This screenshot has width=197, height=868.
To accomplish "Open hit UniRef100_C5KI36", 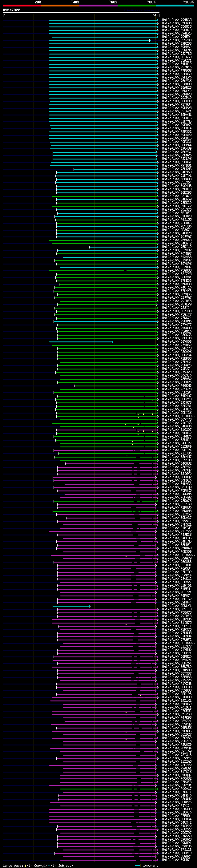I will pos(177,413).
